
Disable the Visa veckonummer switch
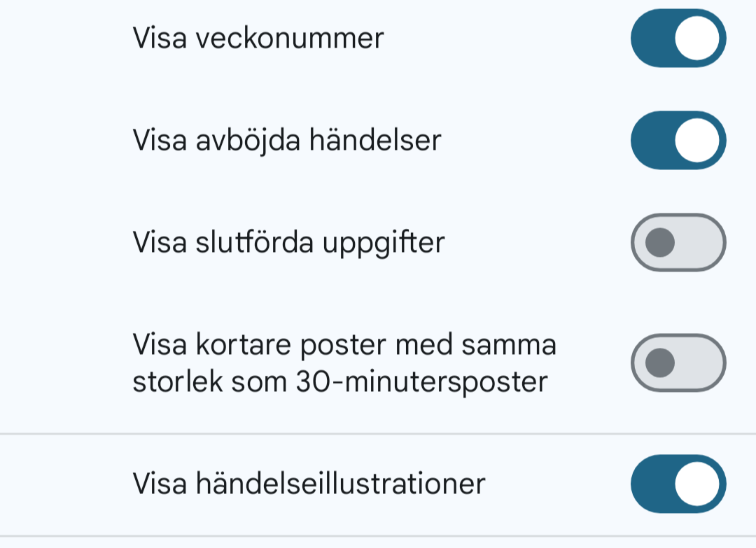tap(678, 38)
